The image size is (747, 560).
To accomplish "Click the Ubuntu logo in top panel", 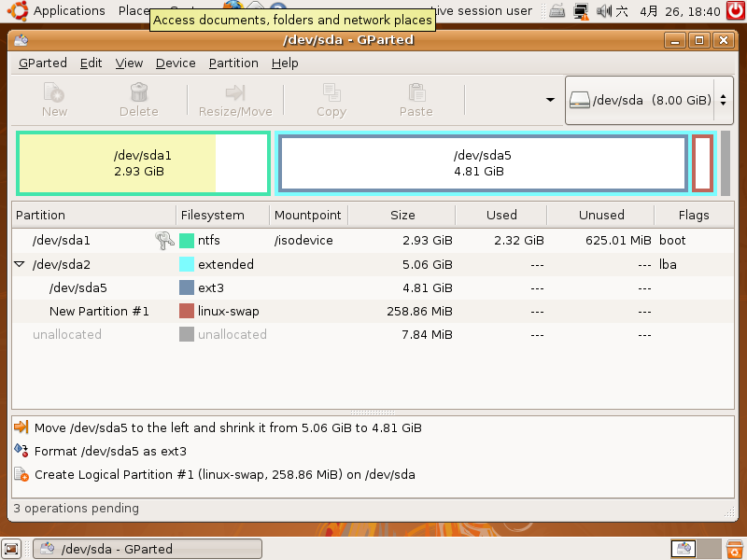I will [x=18, y=10].
